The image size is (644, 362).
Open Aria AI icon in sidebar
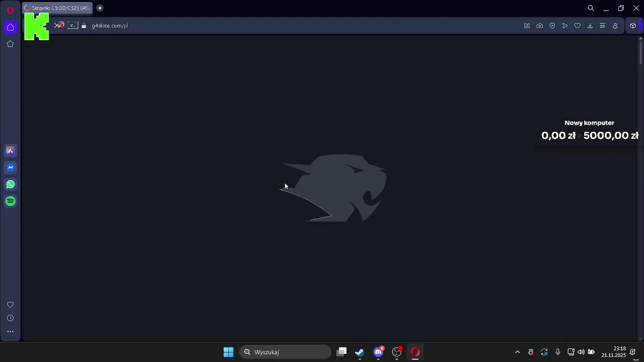click(x=10, y=150)
